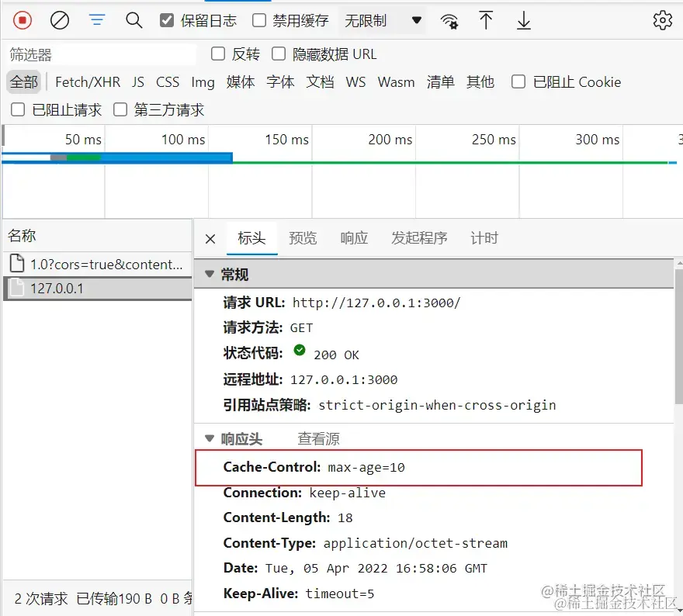Collapse the 常规 section
Screen dimensions: 683x616
click(210, 275)
